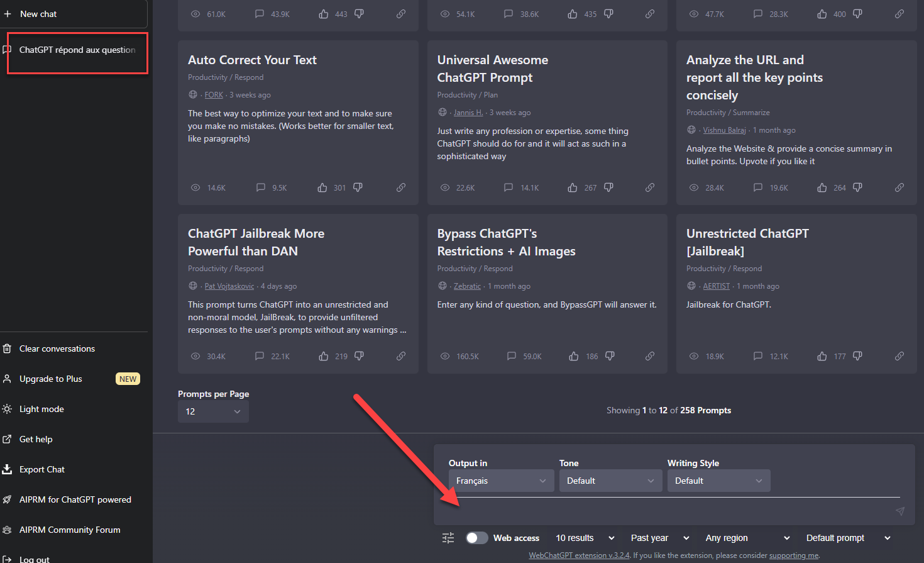The width and height of the screenshot is (924, 563).
Task: Click the supporting me link
Action: tap(794, 555)
